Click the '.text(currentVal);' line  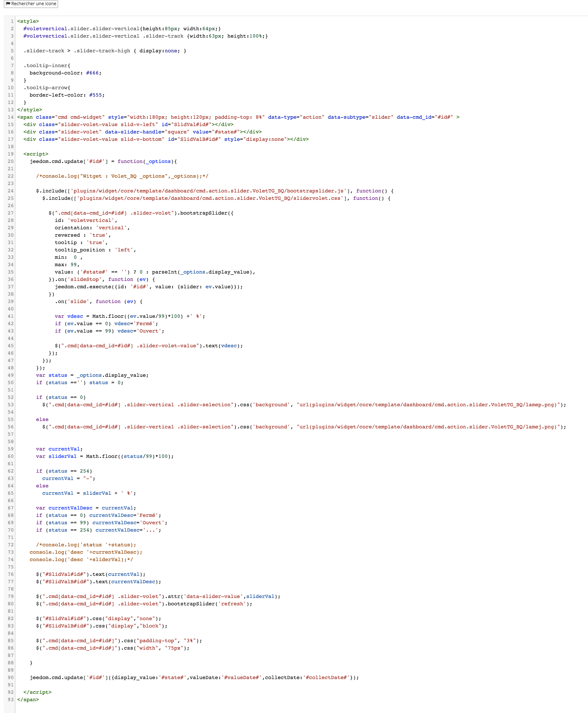click(x=91, y=574)
